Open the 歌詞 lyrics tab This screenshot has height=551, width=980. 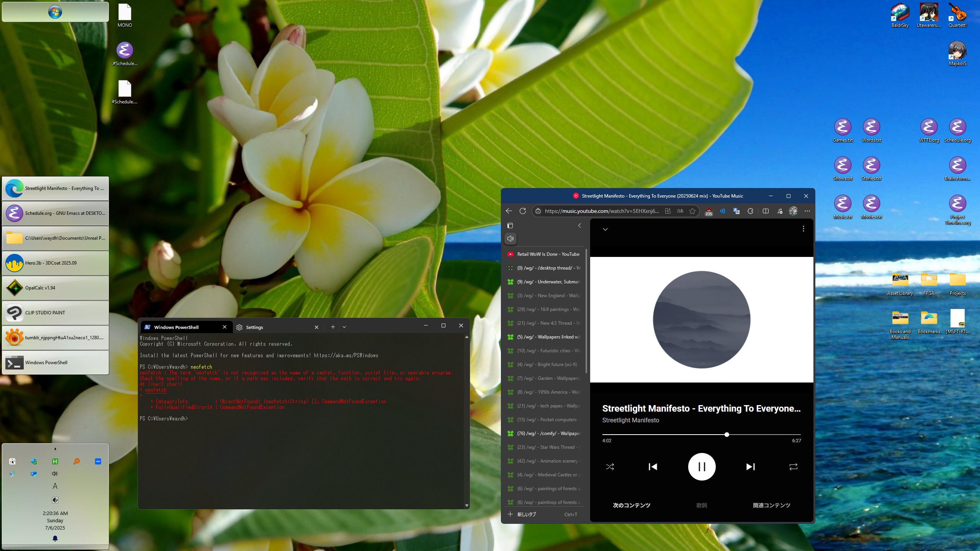(701, 505)
